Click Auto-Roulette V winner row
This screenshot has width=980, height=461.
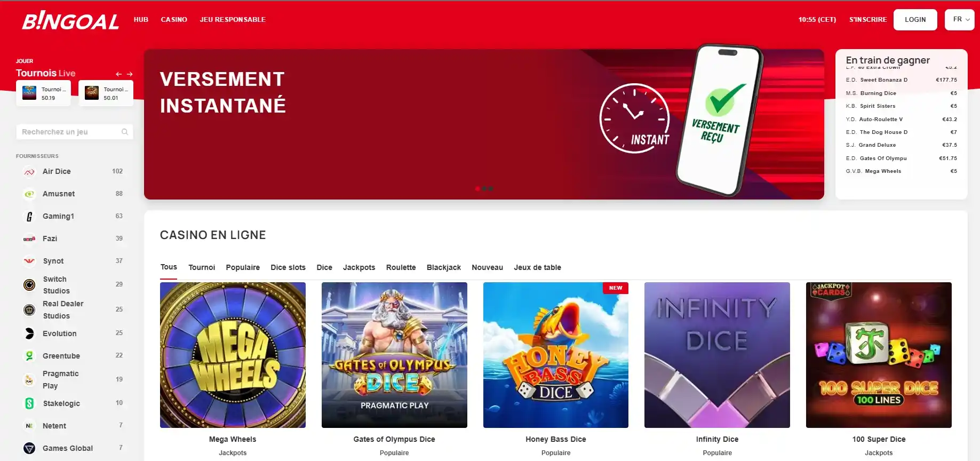[x=901, y=120]
